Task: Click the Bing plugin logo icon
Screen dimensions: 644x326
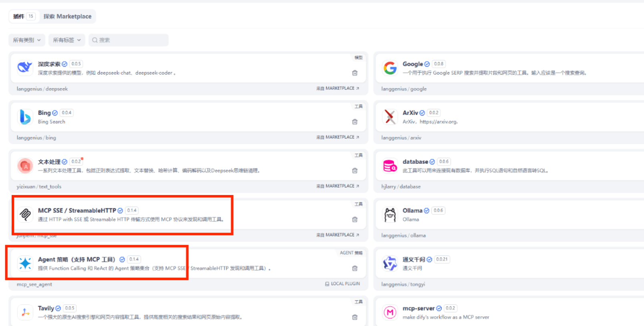Action: click(25, 117)
